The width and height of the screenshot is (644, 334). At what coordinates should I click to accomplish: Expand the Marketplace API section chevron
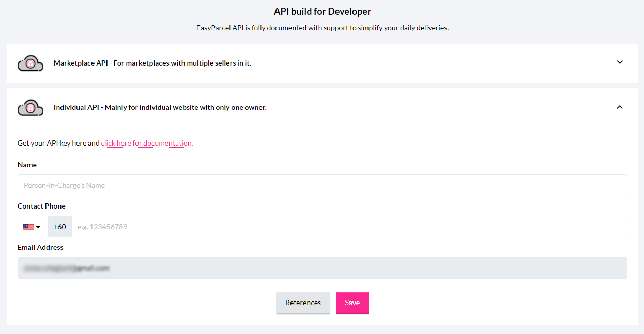[x=620, y=62]
